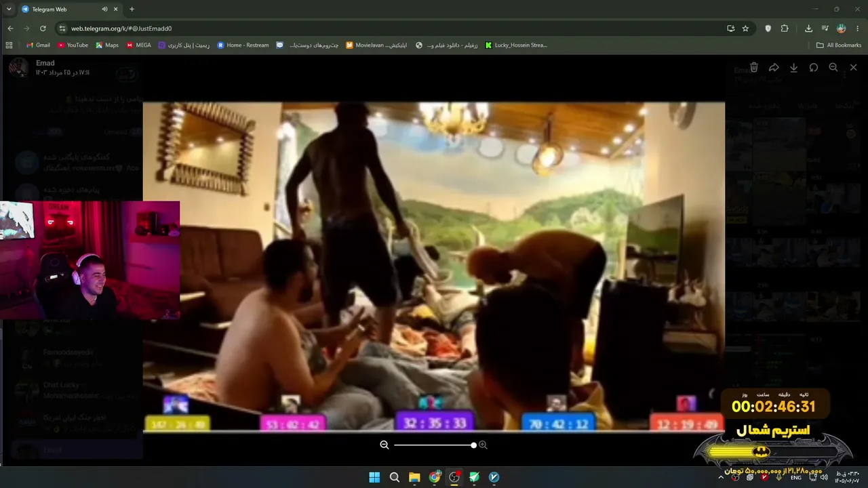Open File Explorer from the taskbar
868x488 pixels.
coord(414,477)
